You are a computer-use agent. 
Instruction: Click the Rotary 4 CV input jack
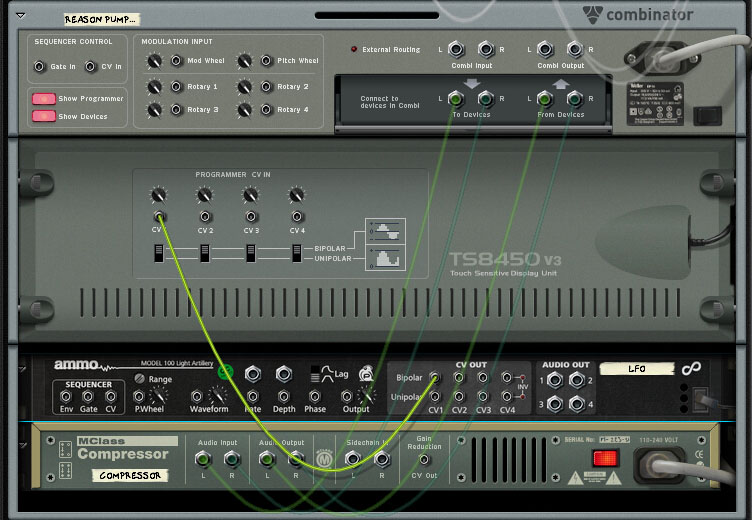(266, 109)
